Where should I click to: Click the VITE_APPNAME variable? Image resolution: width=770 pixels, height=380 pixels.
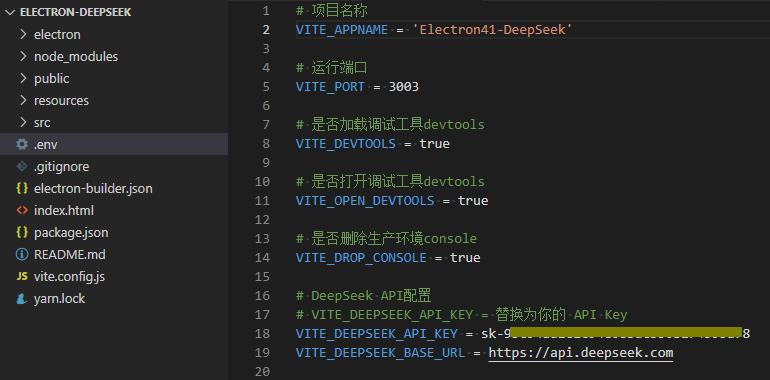(342, 29)
